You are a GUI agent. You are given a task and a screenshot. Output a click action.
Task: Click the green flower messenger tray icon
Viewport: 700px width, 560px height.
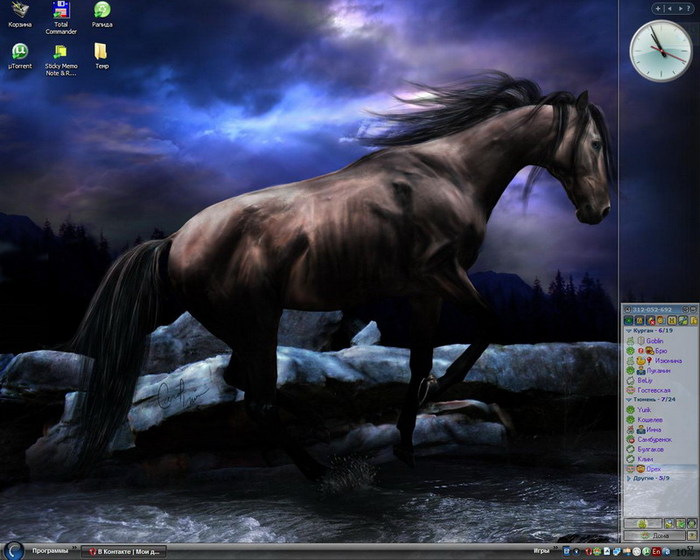click(x=597, y=552)
